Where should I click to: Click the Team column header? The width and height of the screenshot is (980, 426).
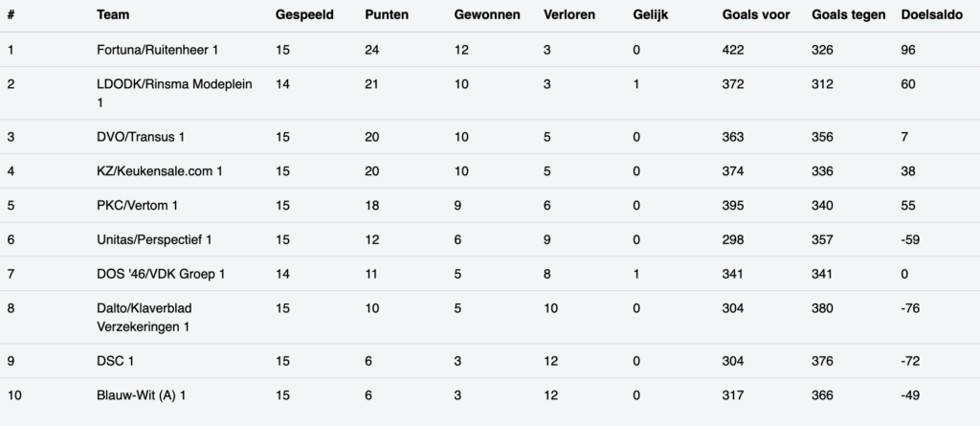[114, 15]
